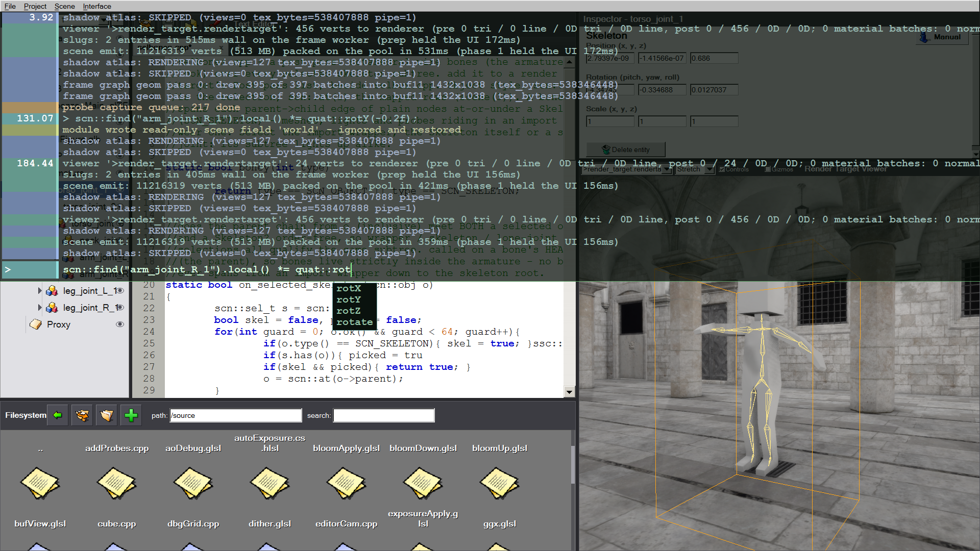This screenshot has height=551, width=980.
Task: Select the addProbes.cpp file icon
Action: tap(116, 483)
